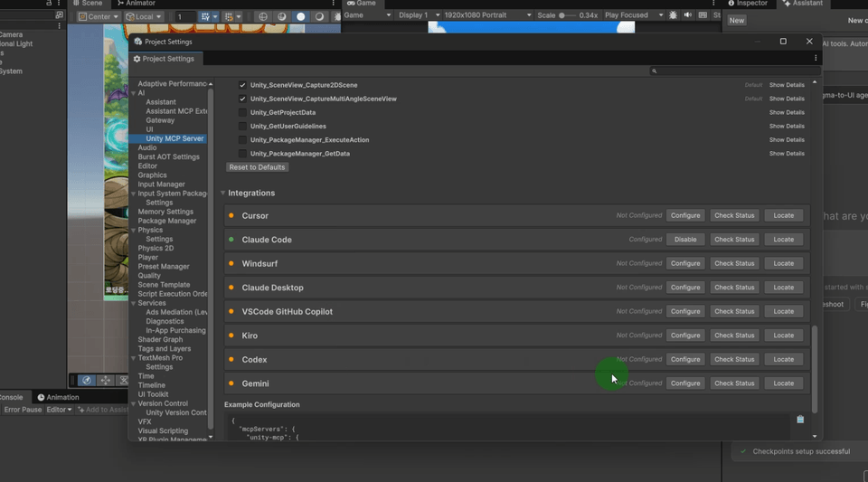Close the Project Settings window
The image size is (868, 482).
coord(809,41)
